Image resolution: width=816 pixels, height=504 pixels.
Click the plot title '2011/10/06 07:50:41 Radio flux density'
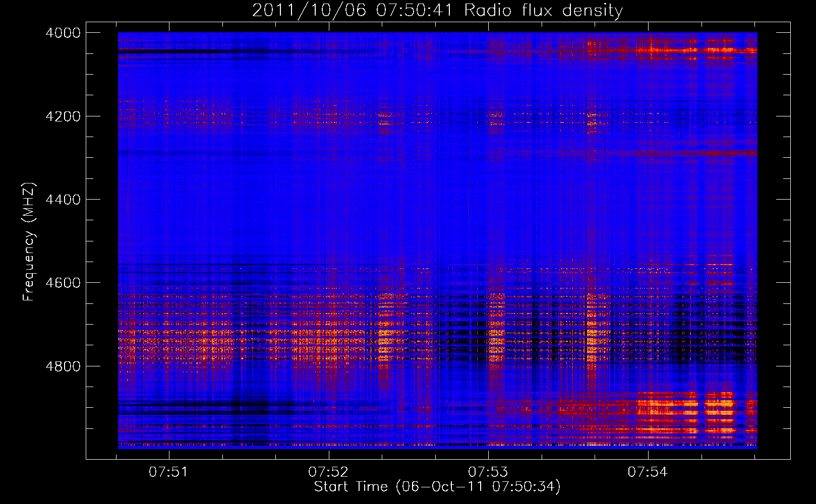[437, 10]
